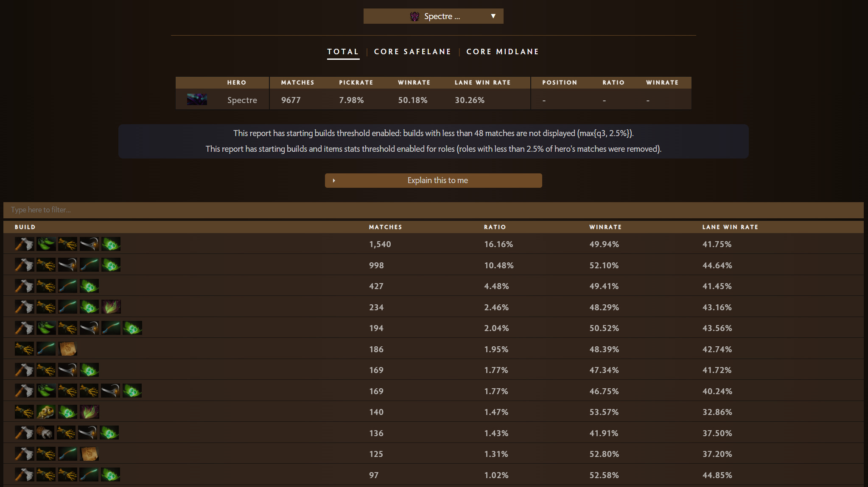Open the Spectre hero dropdown

tap(433, 16)
